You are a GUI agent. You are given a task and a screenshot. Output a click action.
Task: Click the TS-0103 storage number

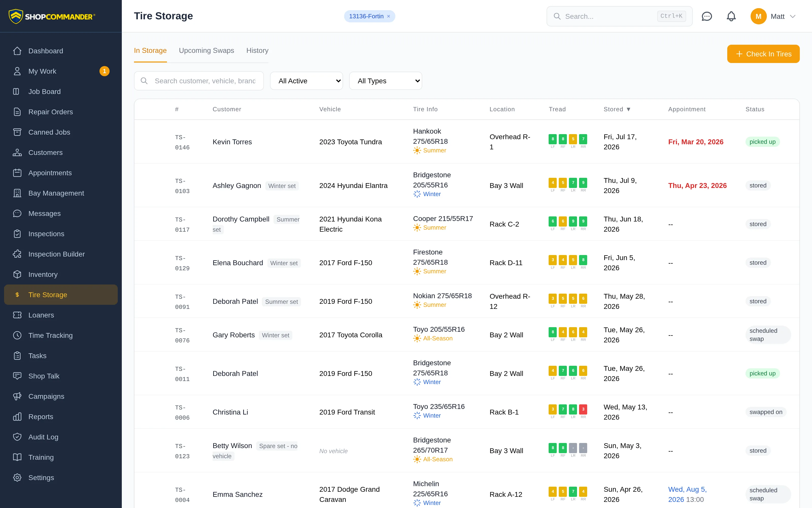(182, 186)
